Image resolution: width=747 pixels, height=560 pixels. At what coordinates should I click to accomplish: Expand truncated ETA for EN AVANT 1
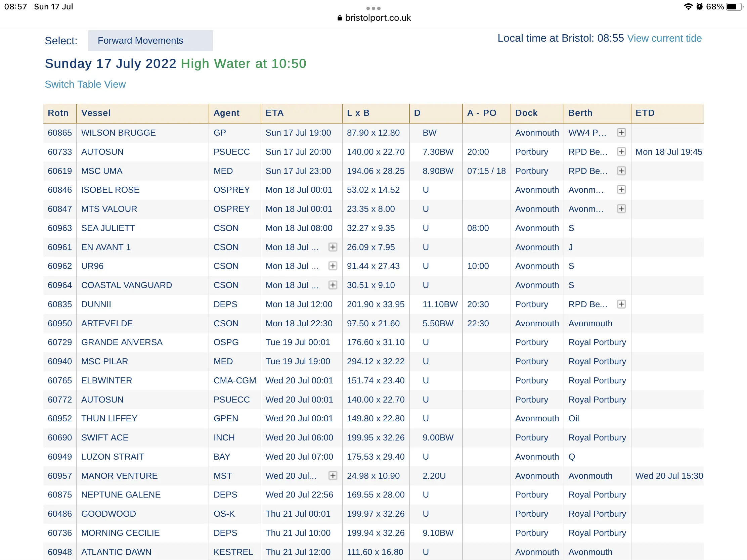click(x=333, y=247)
